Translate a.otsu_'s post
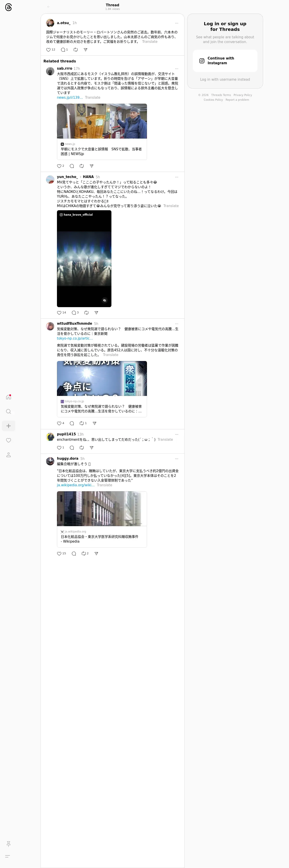The width and height of the screenshot is (289, 868). point(150,42)
